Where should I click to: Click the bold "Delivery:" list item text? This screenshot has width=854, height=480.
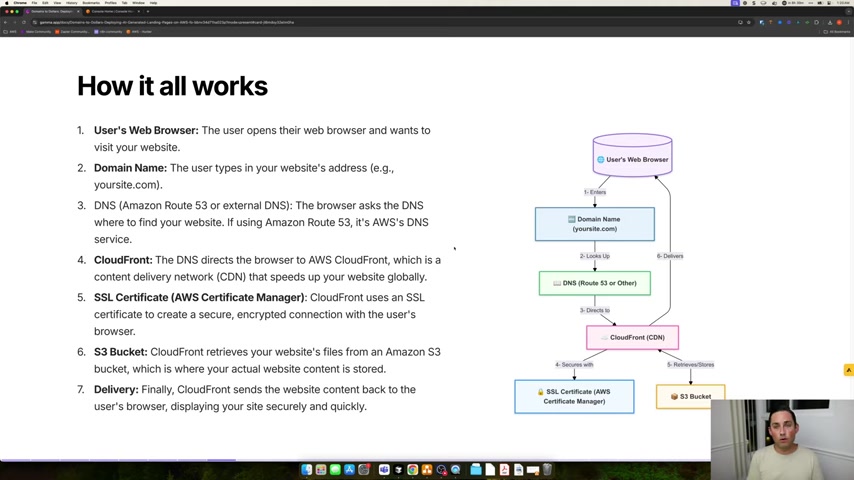[116, 390]
